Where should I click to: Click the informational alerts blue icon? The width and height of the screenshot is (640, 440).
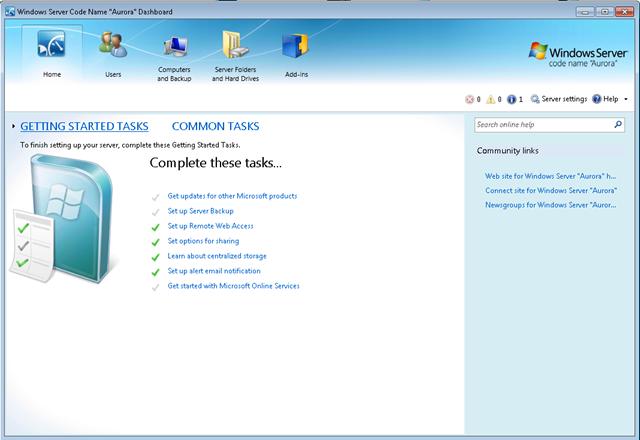point(511,99)
